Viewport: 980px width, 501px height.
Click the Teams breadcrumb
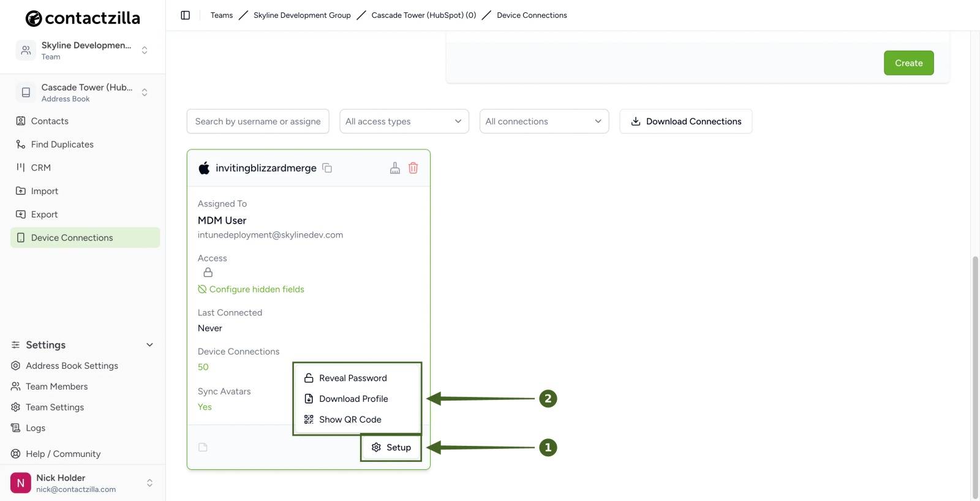click(x=222, y=15)
